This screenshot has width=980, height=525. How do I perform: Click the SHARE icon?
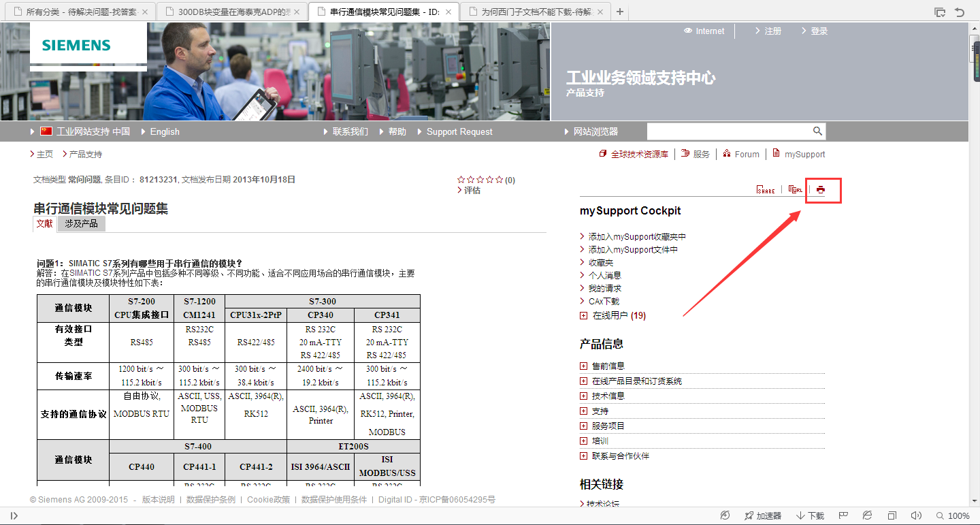tap(766, 190)
